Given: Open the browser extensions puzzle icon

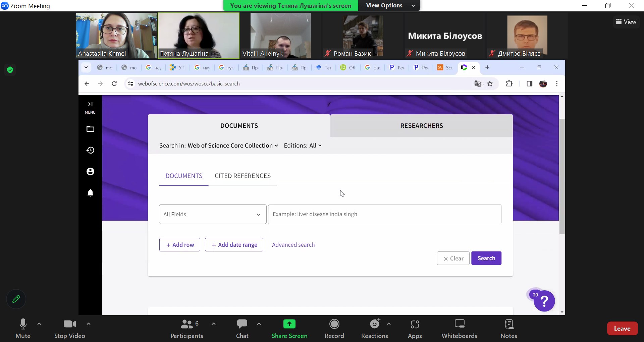Looking at the screenshot, I should pyautogui.click(x=509, y=84).
